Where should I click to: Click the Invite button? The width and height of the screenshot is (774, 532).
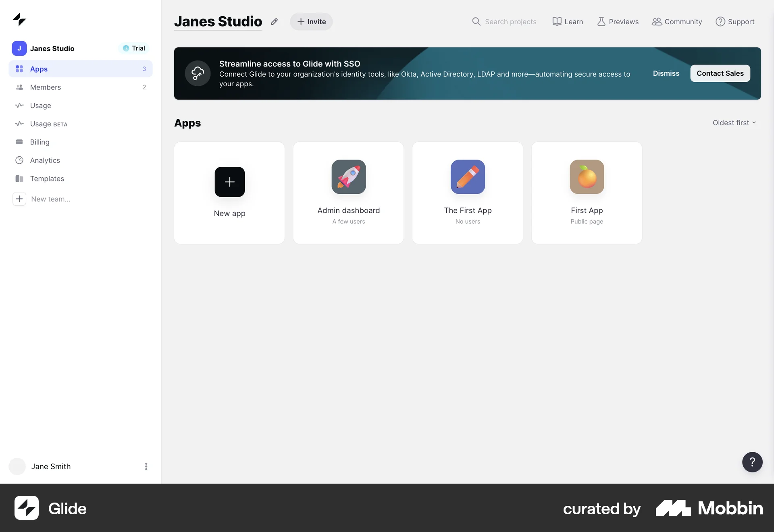click(311, 21)
